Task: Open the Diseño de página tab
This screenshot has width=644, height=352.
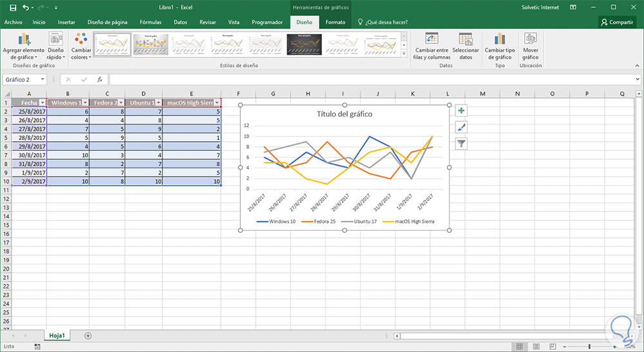Action: pyautogui.click(x=107, y=22)
